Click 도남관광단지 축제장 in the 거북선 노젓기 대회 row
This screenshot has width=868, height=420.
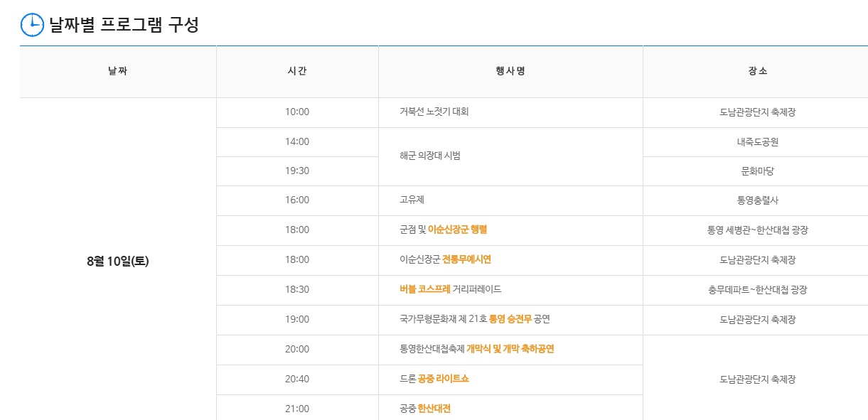click(758, 112)
